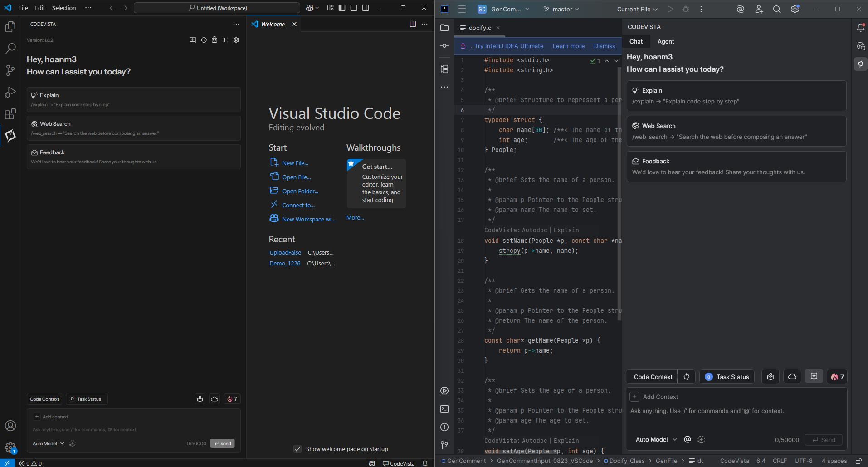Click the Open Folder... link on Welcome page
The image size is (868, 467).
(300, 191)
